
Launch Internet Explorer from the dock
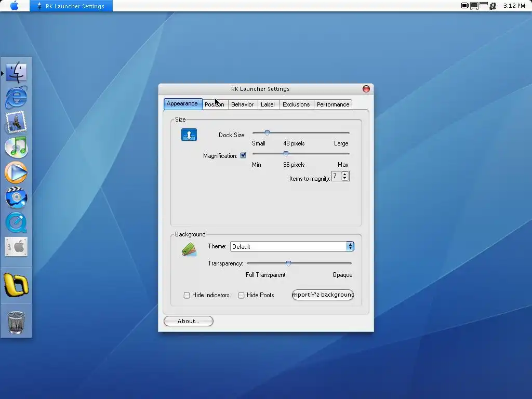click(x=16, y=97)
